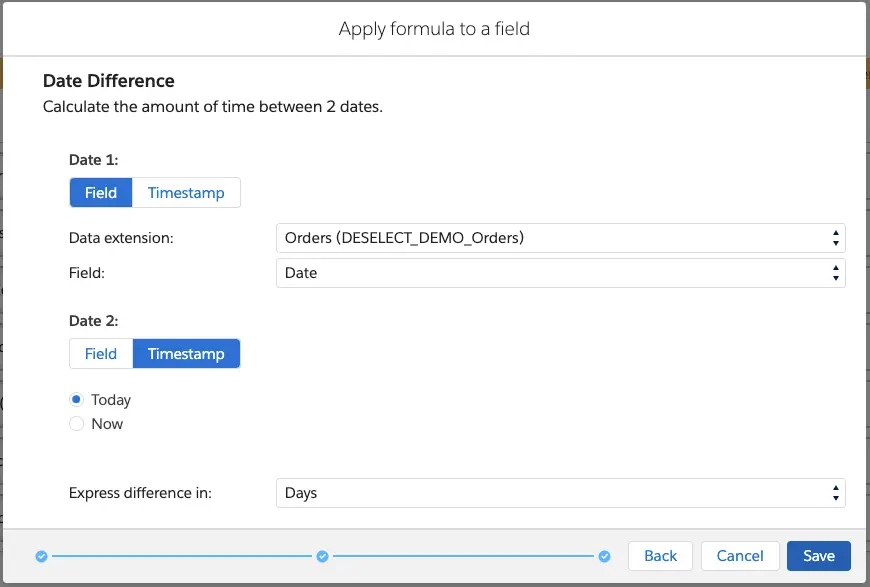Click the arrows on Orders data extension select

pyautogui.click(x=835, y=238)
